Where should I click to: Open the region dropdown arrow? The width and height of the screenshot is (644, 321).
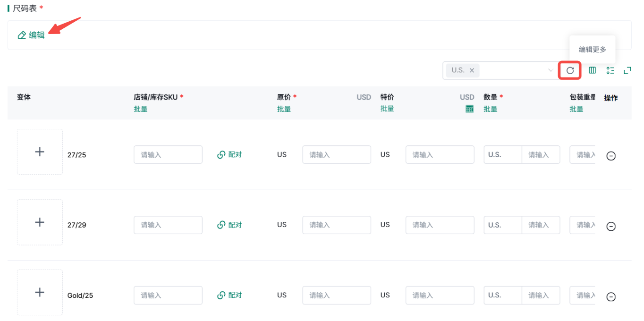pos(550,70)
